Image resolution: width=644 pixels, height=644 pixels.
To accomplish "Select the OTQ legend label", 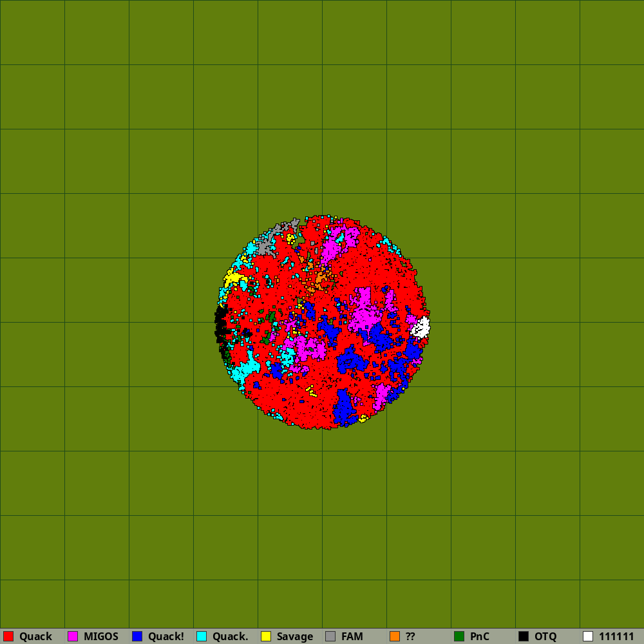I will tap(545, 637).
